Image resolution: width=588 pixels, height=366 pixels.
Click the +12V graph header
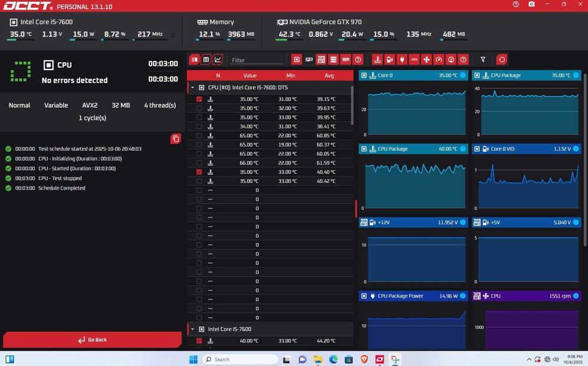point(413,222)
